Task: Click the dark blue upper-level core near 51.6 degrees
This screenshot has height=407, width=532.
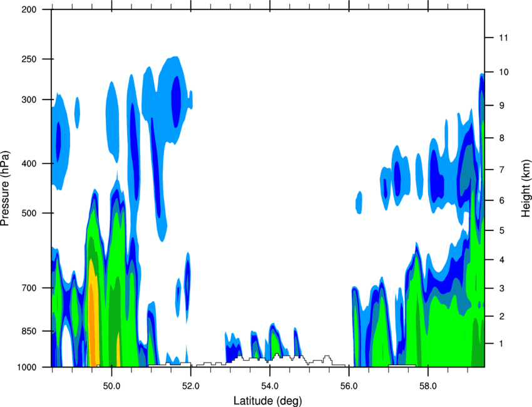Action: coord(176,102)
